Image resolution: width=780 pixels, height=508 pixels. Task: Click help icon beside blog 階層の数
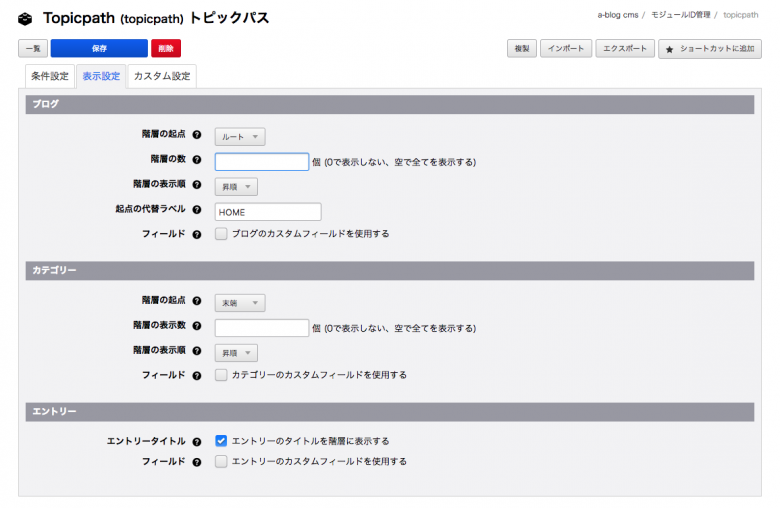[197, 160]
